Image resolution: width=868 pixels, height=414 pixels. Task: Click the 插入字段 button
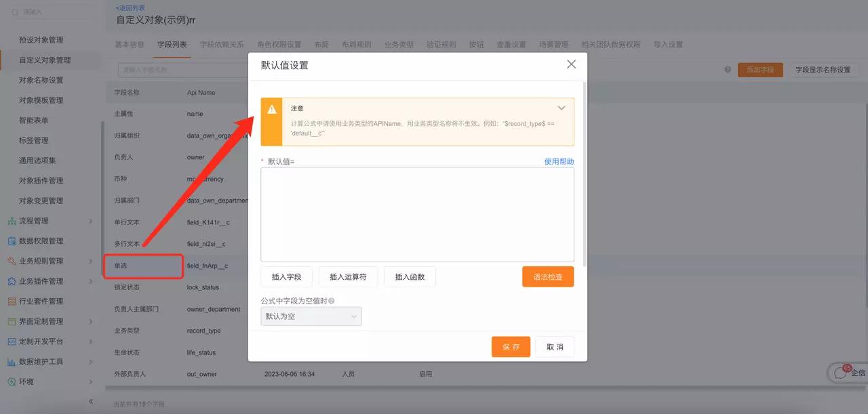286,276
